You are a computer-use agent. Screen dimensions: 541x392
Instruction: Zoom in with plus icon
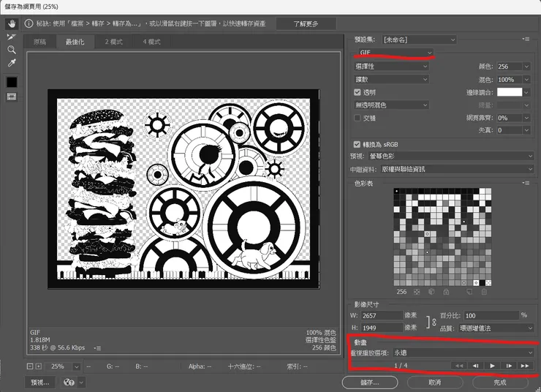click(39, 366)
